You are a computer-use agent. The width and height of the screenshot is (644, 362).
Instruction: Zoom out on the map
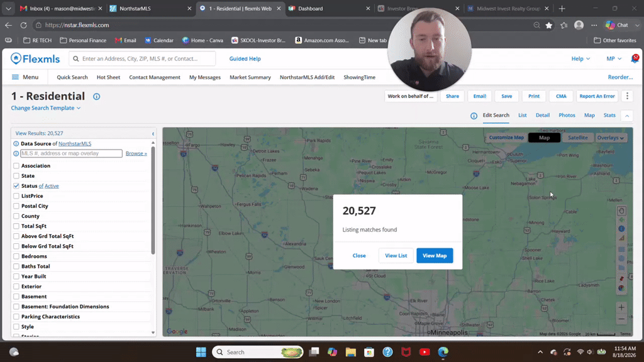(x=621, y=319)
